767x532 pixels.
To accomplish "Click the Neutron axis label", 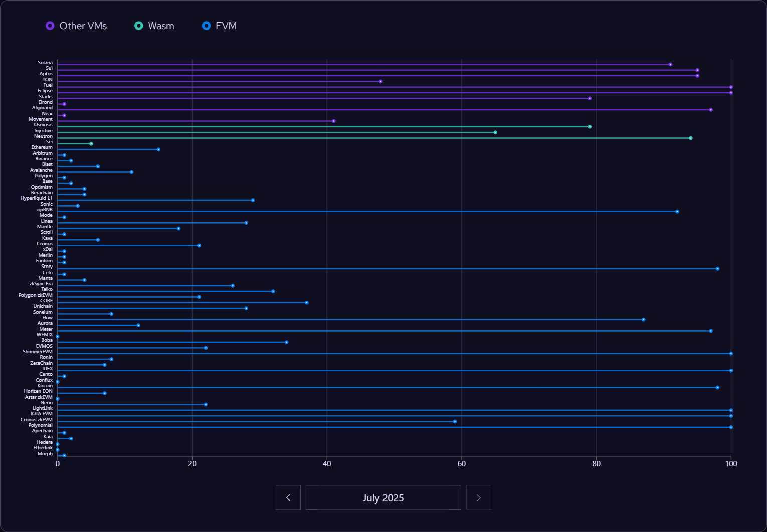I will click(43, 136).
